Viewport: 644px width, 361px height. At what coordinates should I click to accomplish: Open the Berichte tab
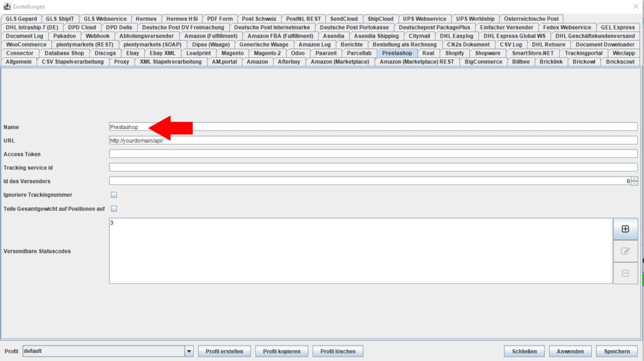(x=352, y=45)
